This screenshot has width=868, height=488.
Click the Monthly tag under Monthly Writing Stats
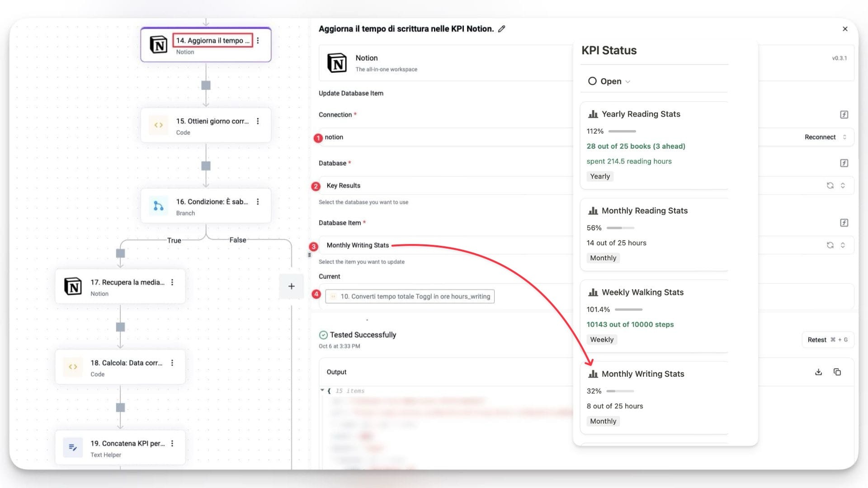pos(603,422)
